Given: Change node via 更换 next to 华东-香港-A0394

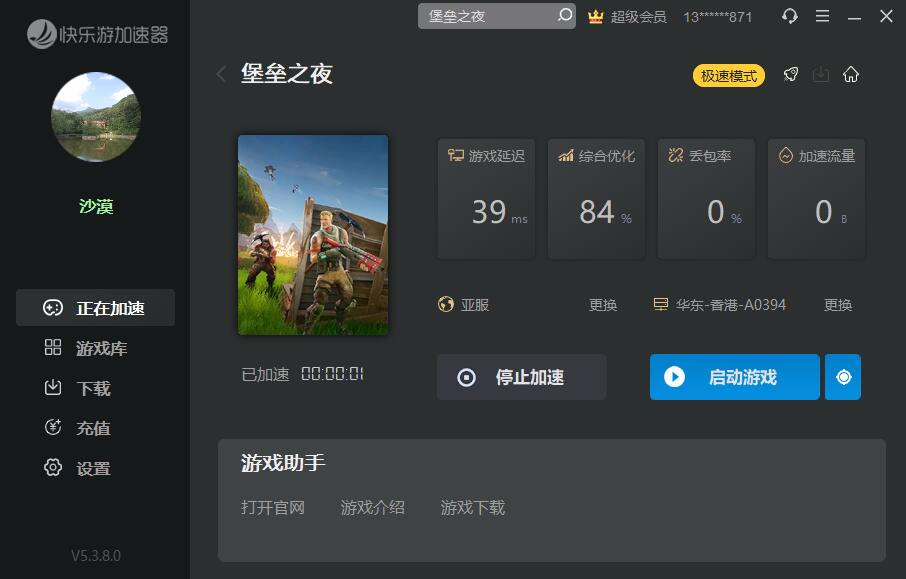Looking at the screenshot, I should click(838, 305).
